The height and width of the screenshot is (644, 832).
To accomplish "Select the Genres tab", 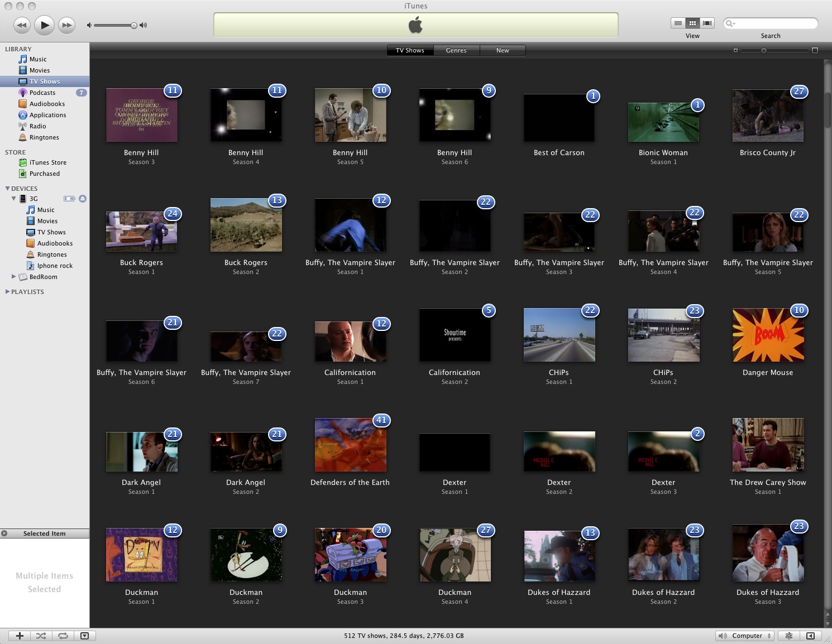I will tap(456, 50).
